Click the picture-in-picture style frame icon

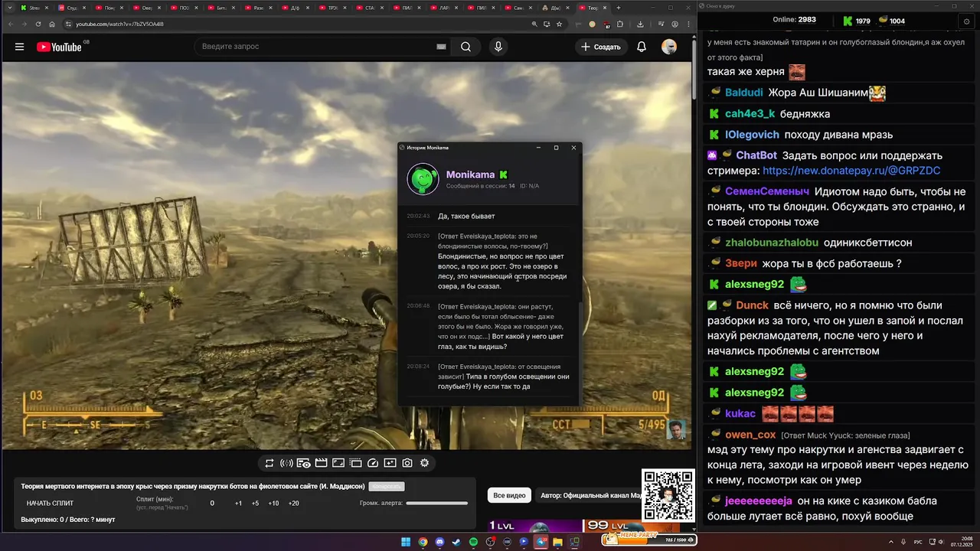355,463
